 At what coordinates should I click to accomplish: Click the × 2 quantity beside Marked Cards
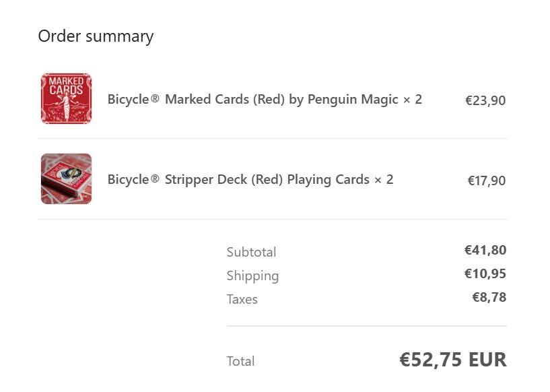(x=413, y=100)
